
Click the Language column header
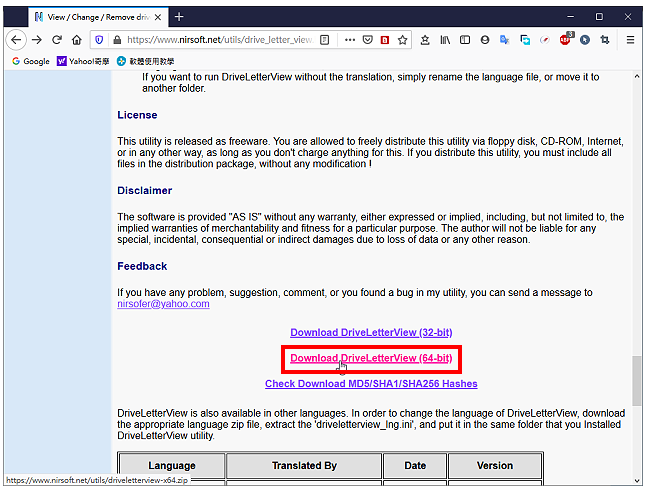(172, 465)
